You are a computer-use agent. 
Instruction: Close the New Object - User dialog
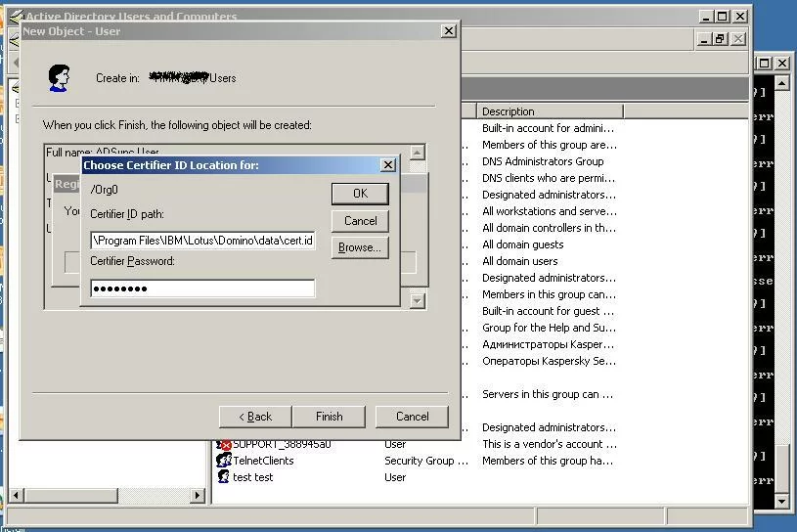coord(448,31)
